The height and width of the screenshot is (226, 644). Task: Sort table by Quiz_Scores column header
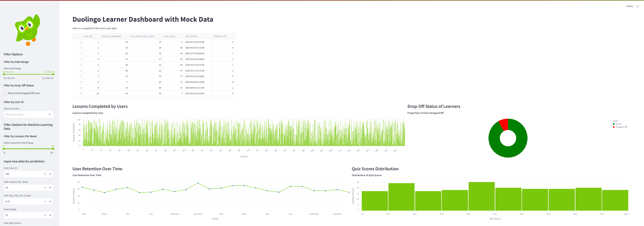pyautogui.click(x=173, y=36)
